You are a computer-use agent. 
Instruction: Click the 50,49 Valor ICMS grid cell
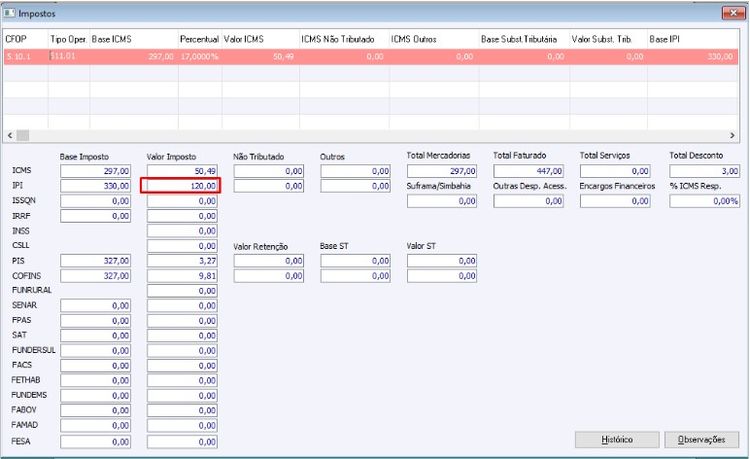(x=261, y=56)
